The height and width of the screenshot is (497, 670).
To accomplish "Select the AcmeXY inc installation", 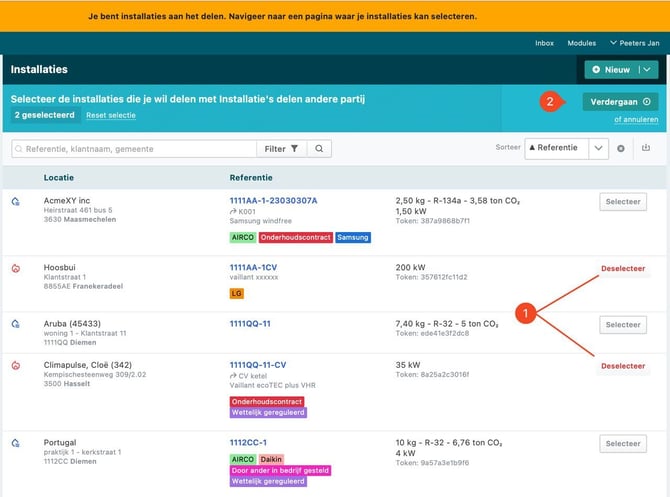I will coord(623,202).
